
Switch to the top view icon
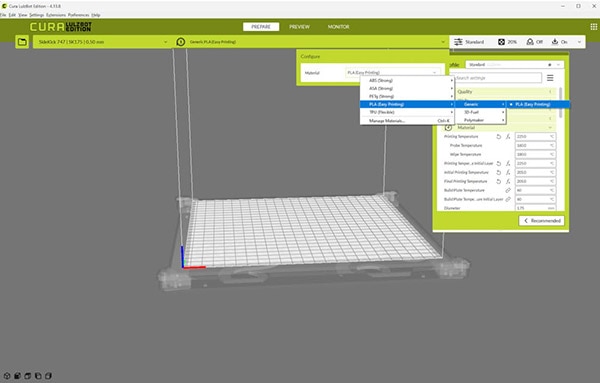pos(28,376)
